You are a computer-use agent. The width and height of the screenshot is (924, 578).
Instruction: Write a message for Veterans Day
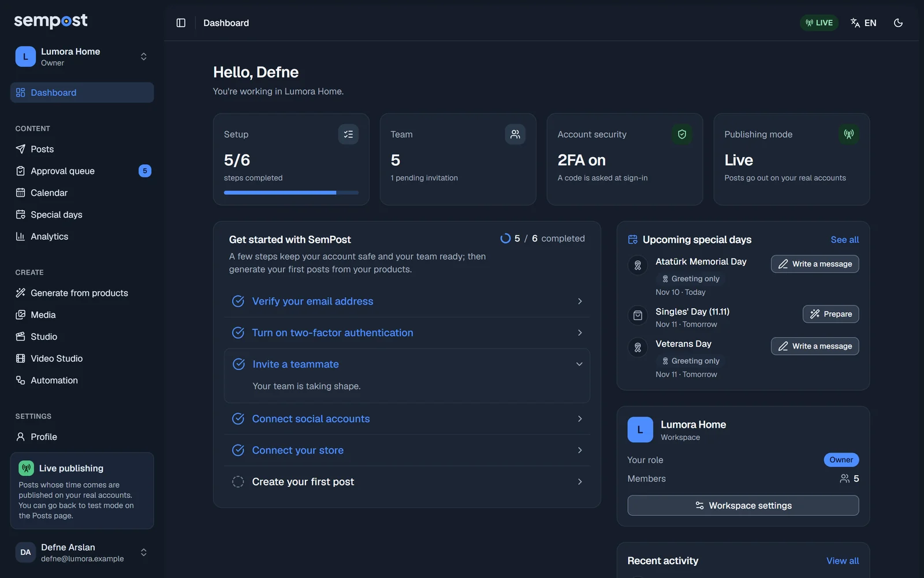pos(815,346)
